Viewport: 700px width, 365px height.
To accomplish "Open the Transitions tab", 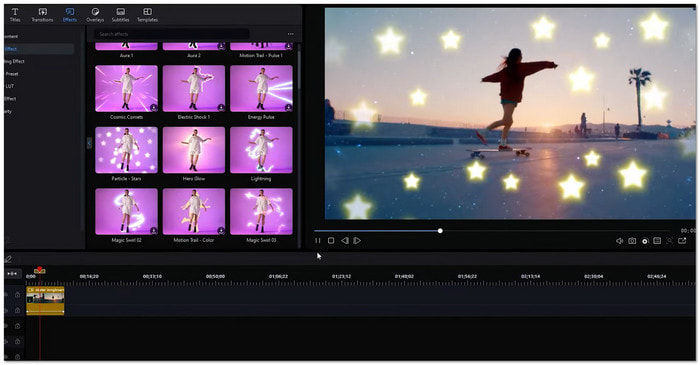I will click(x=42, y=15).
